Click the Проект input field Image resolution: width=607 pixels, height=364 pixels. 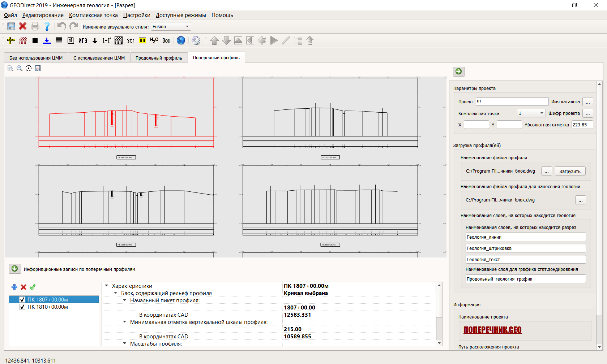click(512, 102)
